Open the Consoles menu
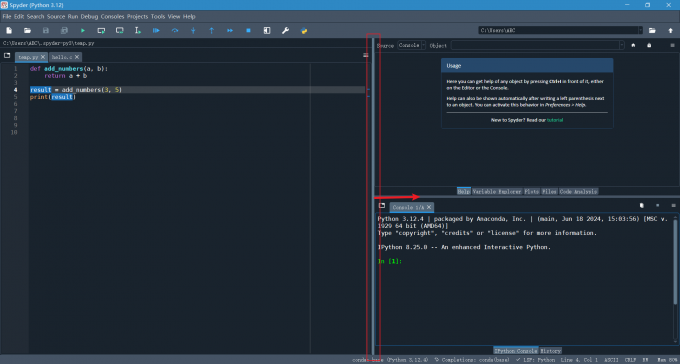The image size is (680, 364). (x=112, y=16)
